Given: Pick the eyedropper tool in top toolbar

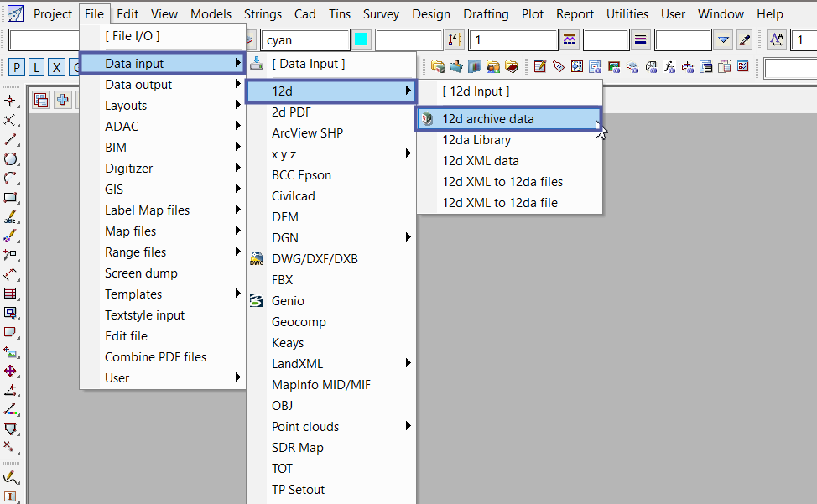Looking at the screenshot, I should click(744, 40).
